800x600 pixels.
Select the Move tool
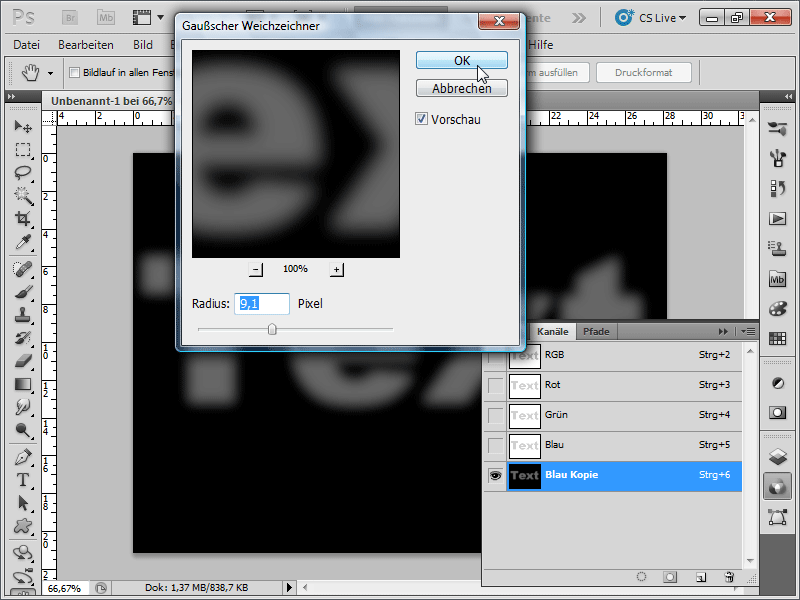point(23,126)
